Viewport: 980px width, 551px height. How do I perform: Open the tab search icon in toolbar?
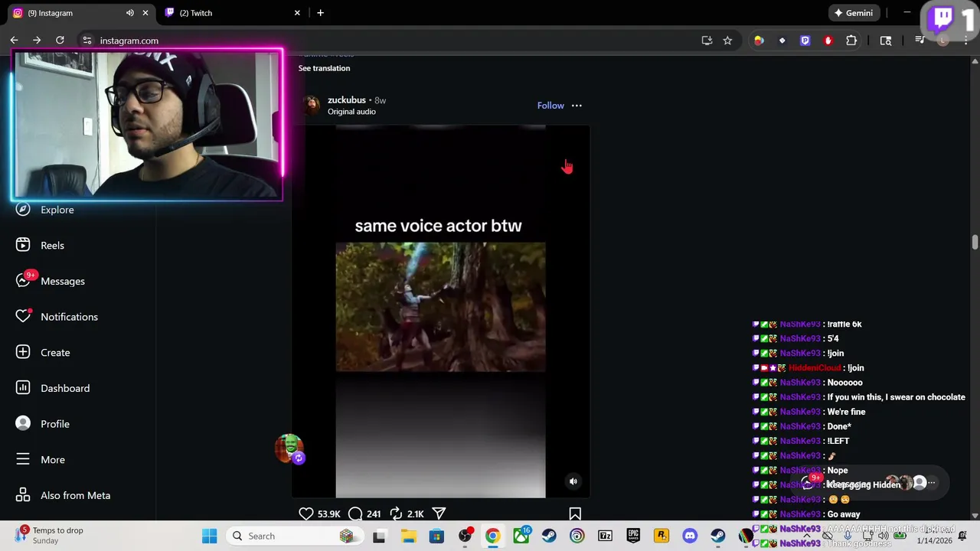click(x=886, y=41)
